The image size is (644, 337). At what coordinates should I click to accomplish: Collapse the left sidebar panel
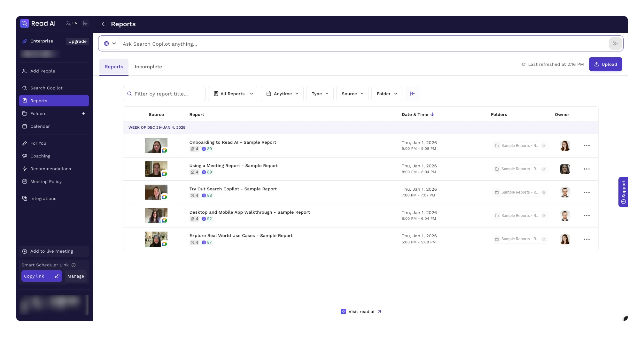pos(85,23)
